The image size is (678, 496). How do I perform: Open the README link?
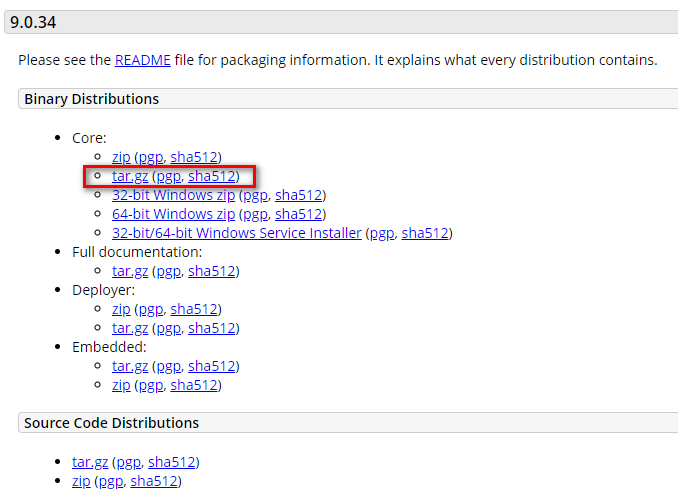point(143,60)
